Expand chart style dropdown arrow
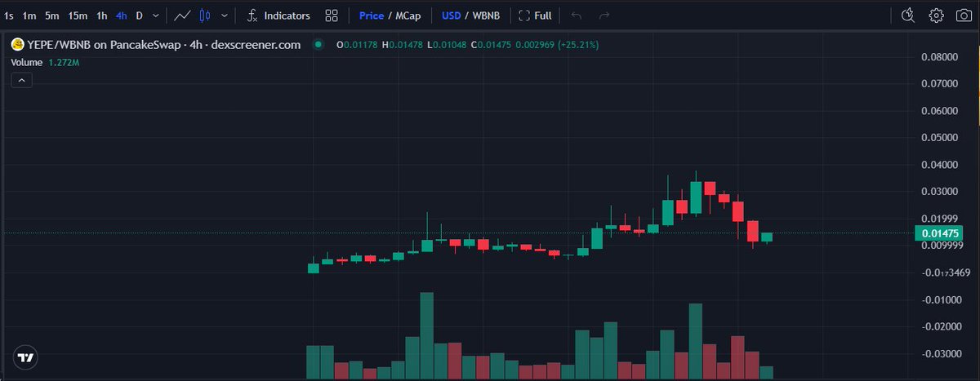The image size is (980, 381). (225, 16)
